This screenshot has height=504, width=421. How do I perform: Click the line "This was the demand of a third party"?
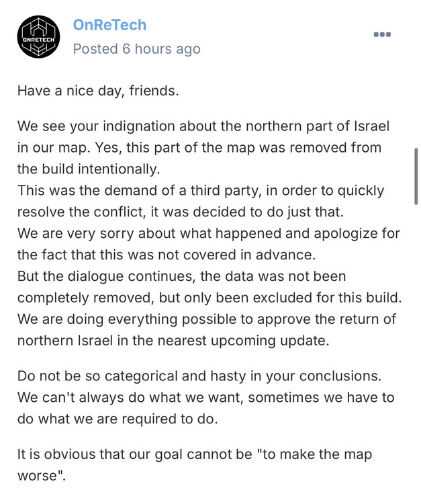[201, 190]
